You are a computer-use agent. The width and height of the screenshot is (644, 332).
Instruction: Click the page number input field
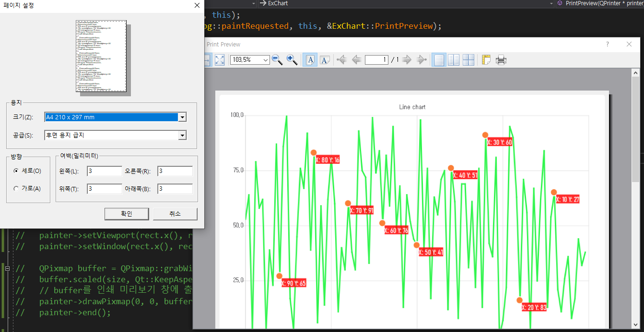[376, 60]
